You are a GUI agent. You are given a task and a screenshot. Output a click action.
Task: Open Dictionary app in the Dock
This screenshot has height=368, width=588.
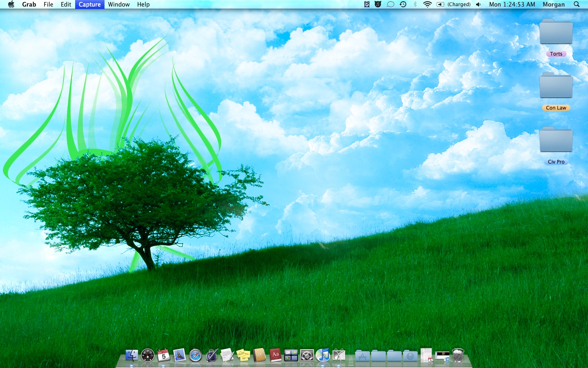click(x=275, y=355)
